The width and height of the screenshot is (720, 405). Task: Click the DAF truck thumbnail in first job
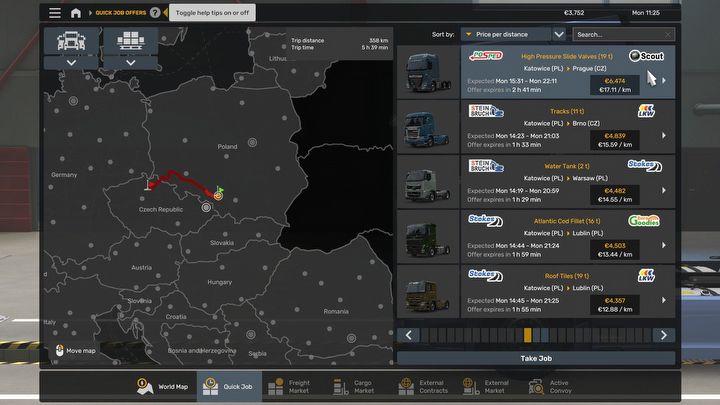428,72
